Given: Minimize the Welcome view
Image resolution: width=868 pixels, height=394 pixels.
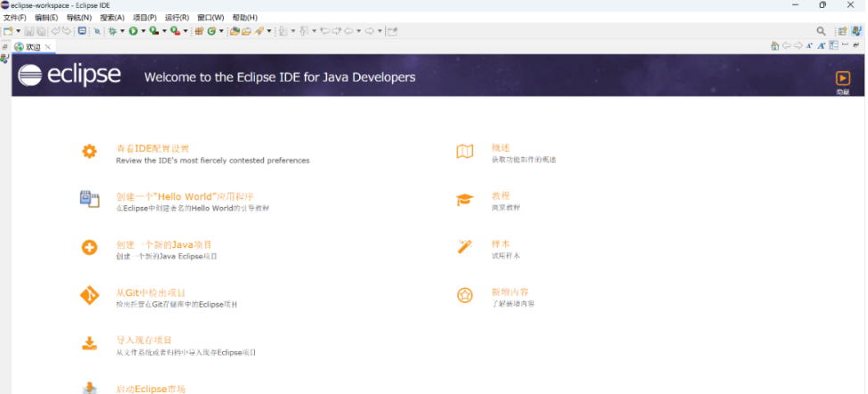Looking at the screenshot, I should pos(846,45).
